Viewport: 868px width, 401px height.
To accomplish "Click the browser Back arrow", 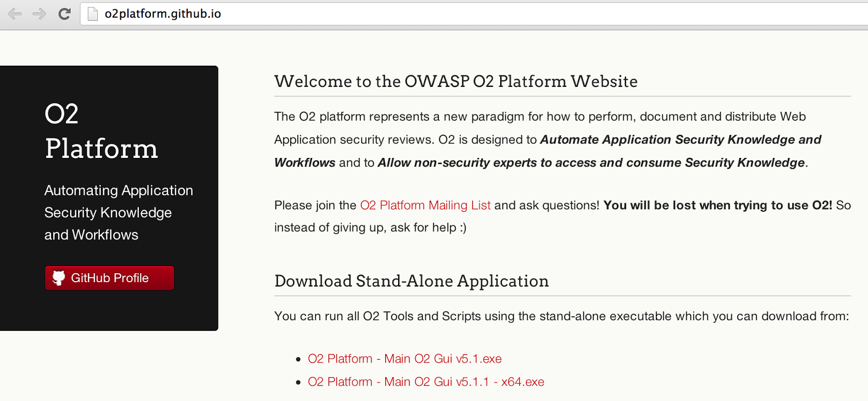I will tap(15, 14).
